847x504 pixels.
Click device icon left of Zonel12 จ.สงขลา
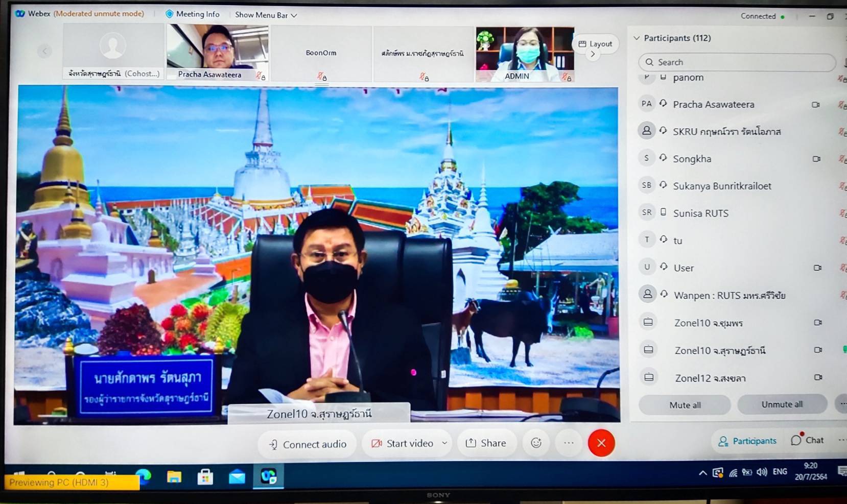tap(649, 377)
